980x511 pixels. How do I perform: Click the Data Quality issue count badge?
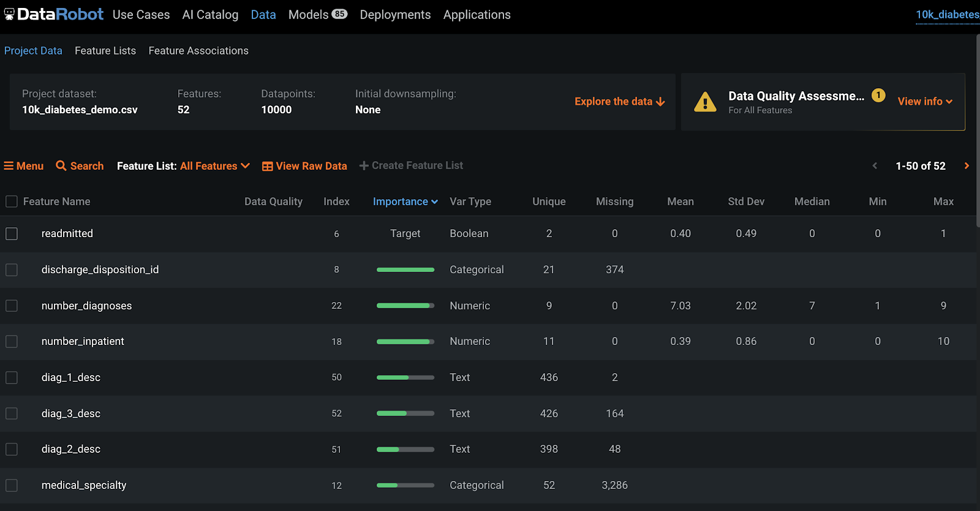[878, 96]
